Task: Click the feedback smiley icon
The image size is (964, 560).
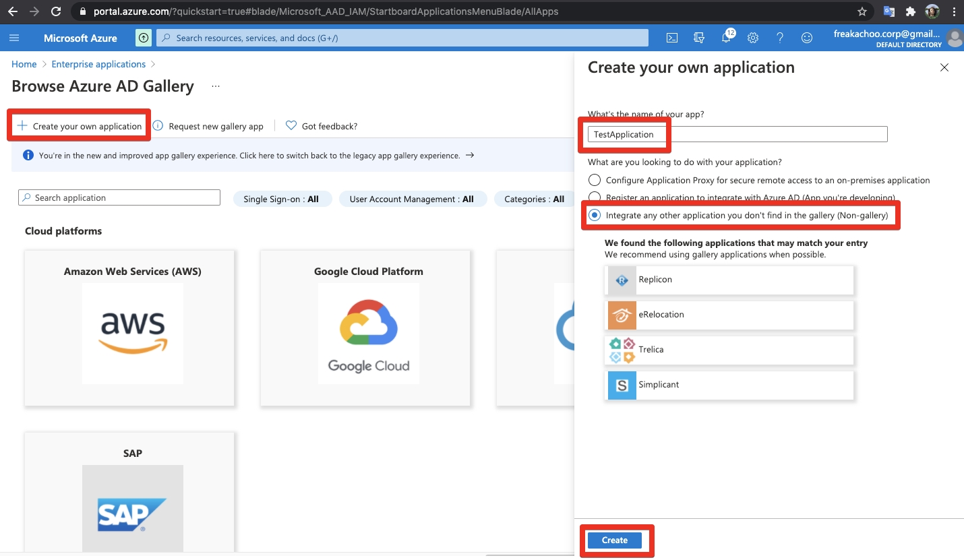Action: (x=807, y=38)
